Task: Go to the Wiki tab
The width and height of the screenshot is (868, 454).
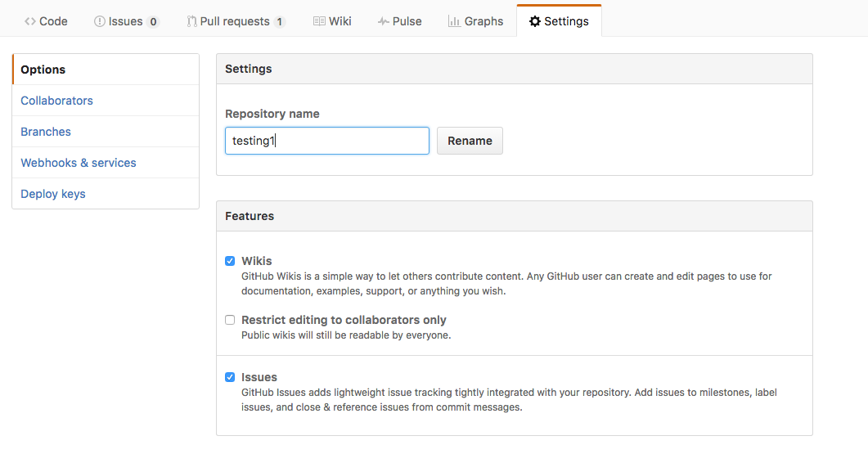Action: coord(332,21)
